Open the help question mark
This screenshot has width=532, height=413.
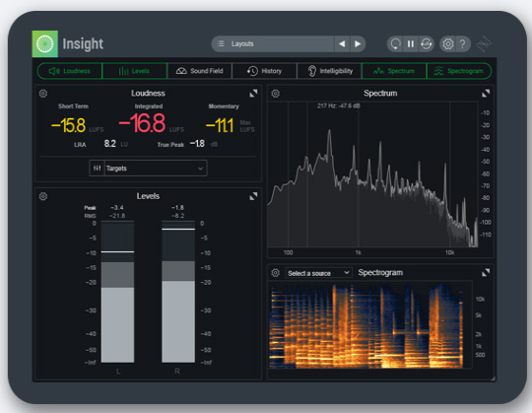tap(462, 43)
